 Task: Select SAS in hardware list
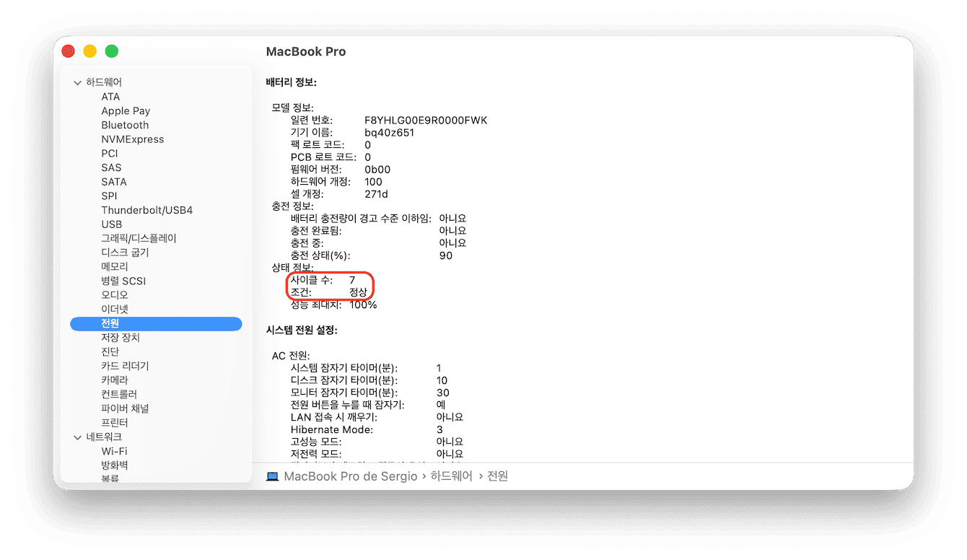[x=111, y=167]
